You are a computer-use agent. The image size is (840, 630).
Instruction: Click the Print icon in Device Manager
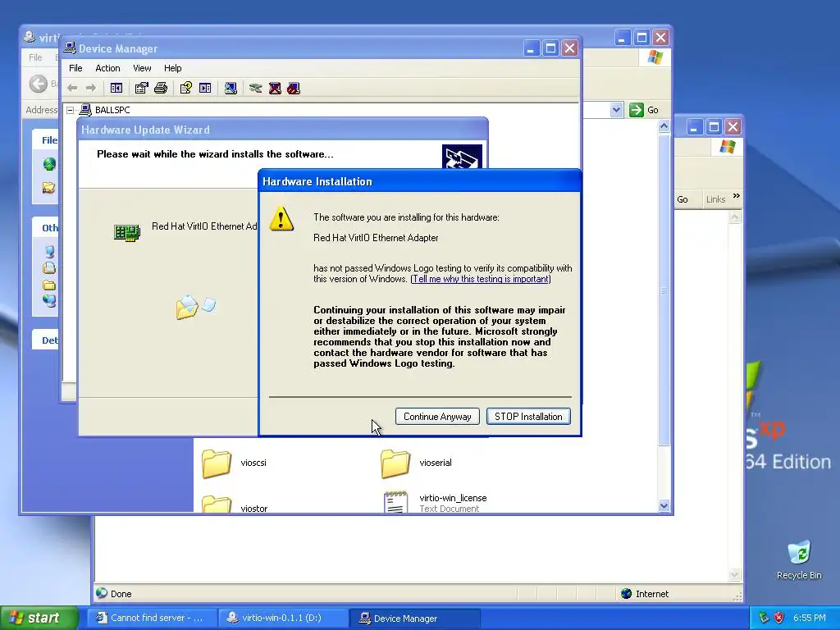click(x=161, y=88)
